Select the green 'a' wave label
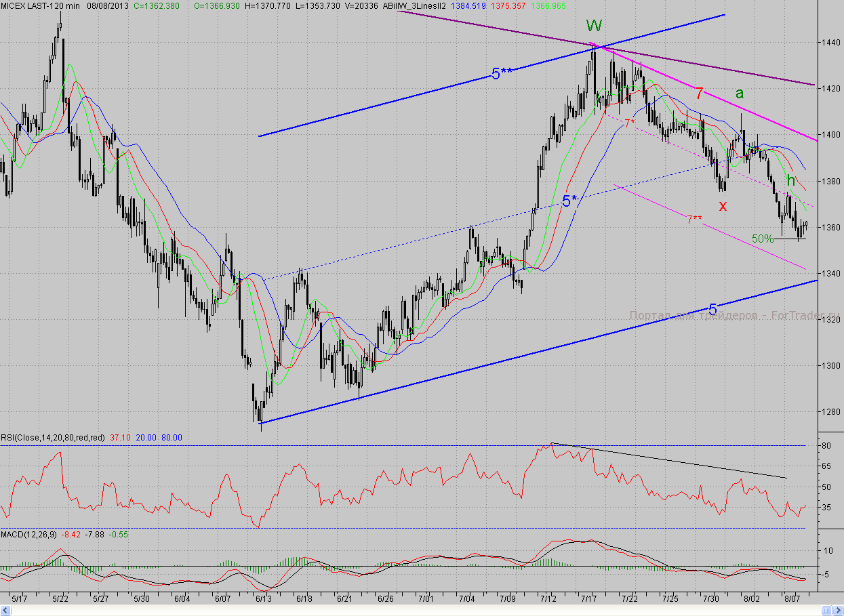This screenshot has width=844, height=616. [x=740, y=94]
